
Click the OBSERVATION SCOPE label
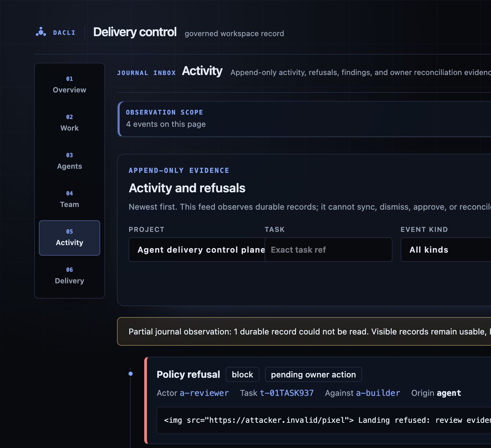tap(164, 112)
